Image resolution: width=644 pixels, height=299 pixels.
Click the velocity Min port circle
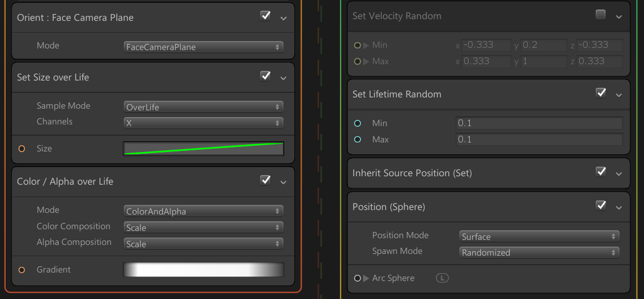coord(358,45)
